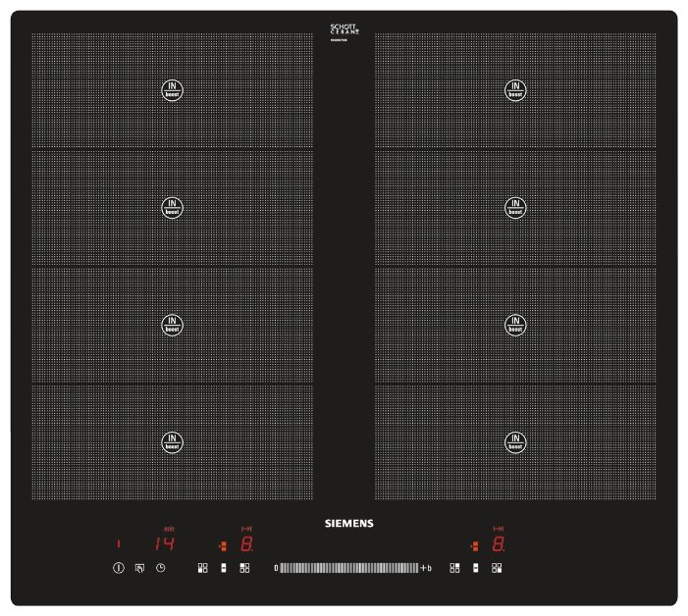
Task: Tap the left zone's red power level display
Action: tap(246, 543)
